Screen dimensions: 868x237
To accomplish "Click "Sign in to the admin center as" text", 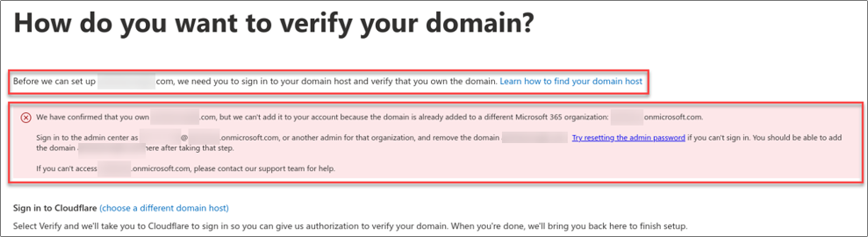I will [x=87, y=138].
